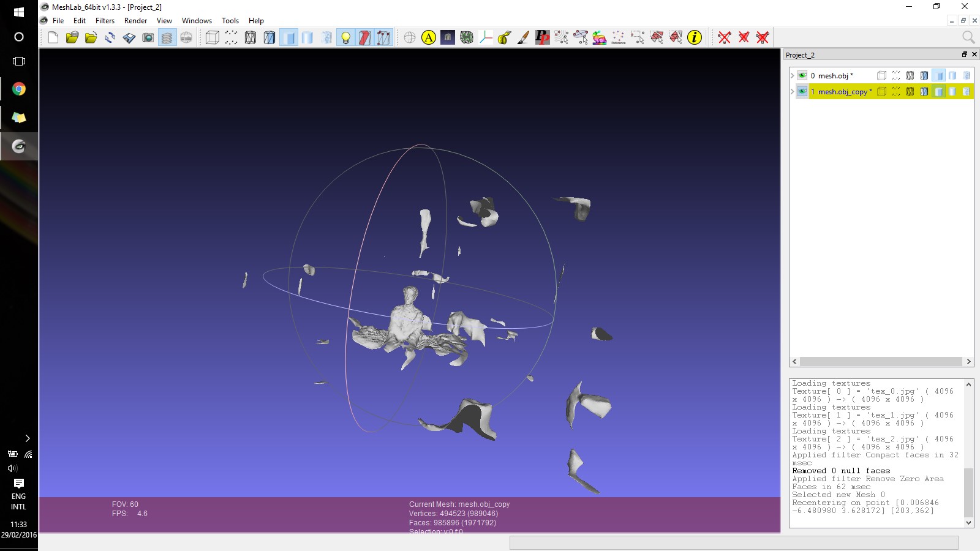Open the File menu
980x551 pixels.
(x=58, y=21)
